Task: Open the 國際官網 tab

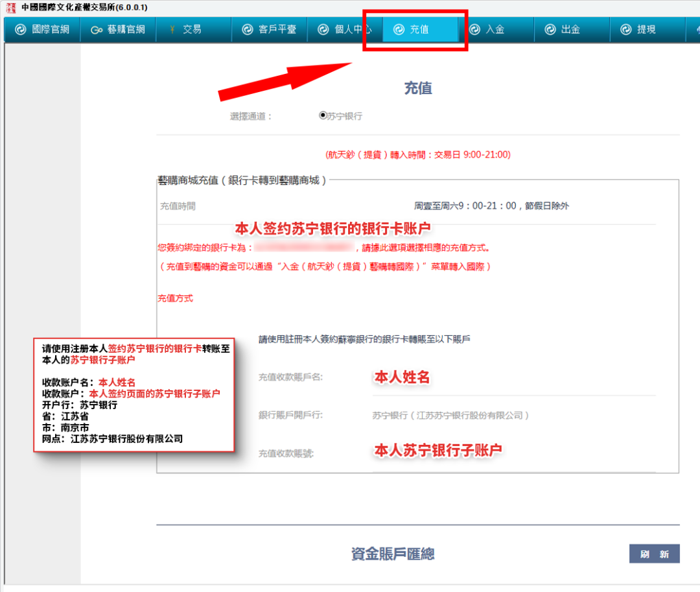Action: (42, 29)
